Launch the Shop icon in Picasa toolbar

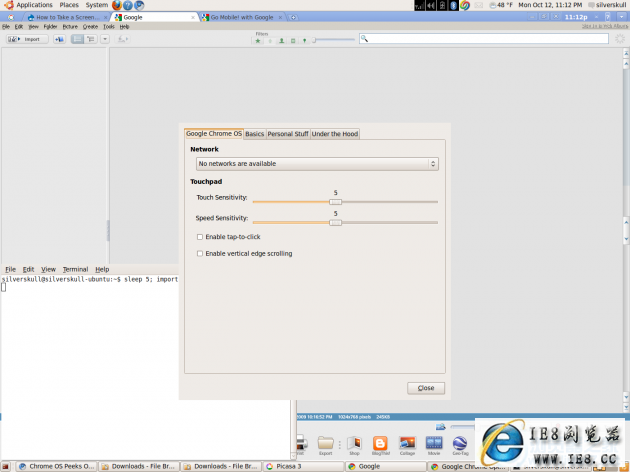(354, 443)
